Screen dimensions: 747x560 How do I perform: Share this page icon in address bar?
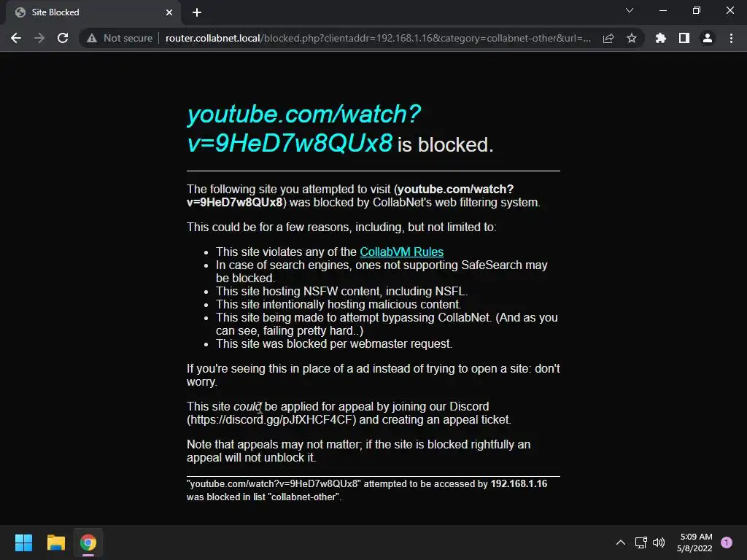pos(608,38)
